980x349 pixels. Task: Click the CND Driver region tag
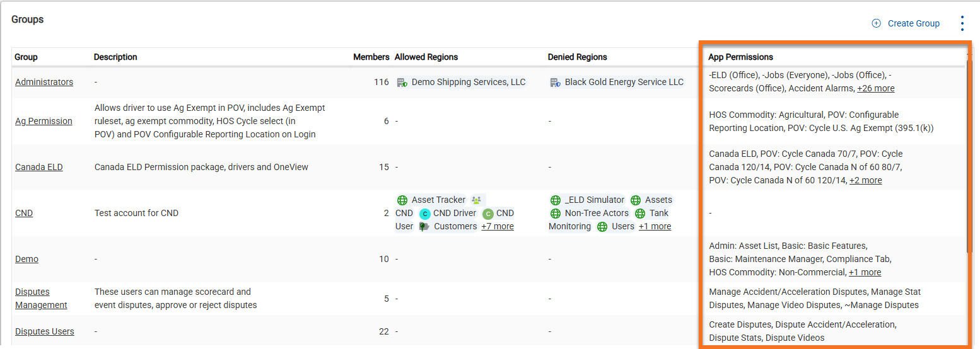[448, 213]
